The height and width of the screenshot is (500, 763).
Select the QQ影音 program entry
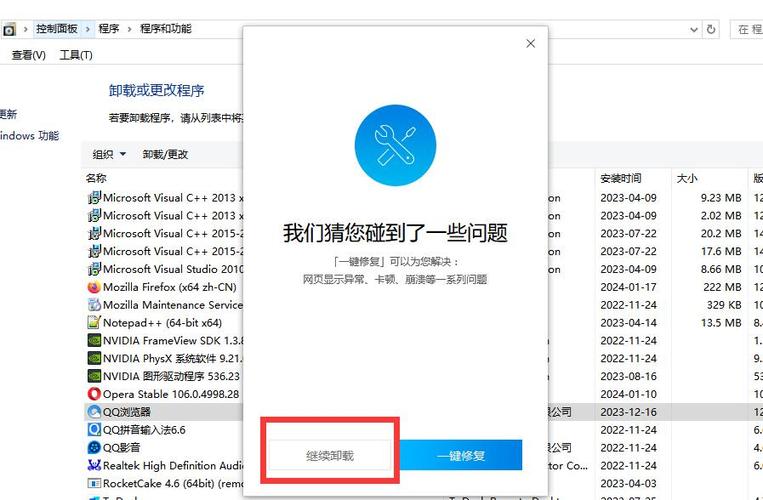121,447
